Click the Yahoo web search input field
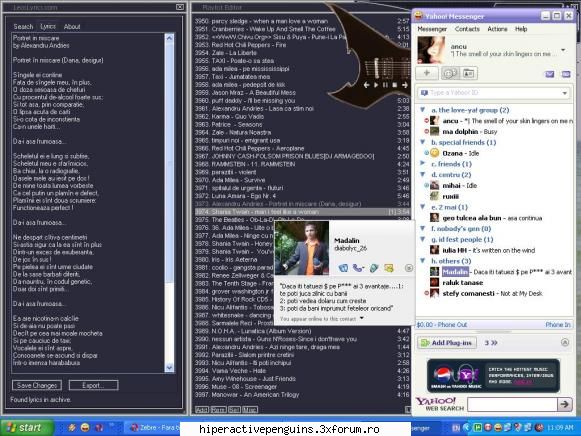This screenshot has width=581, height=436. pos(512,404)
